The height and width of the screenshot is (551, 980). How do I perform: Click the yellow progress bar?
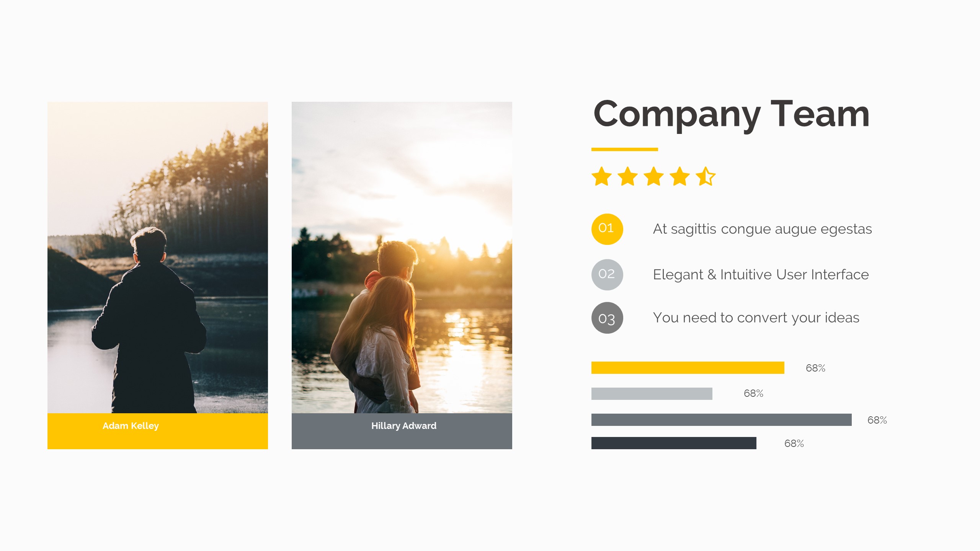(x=688, y=368)
